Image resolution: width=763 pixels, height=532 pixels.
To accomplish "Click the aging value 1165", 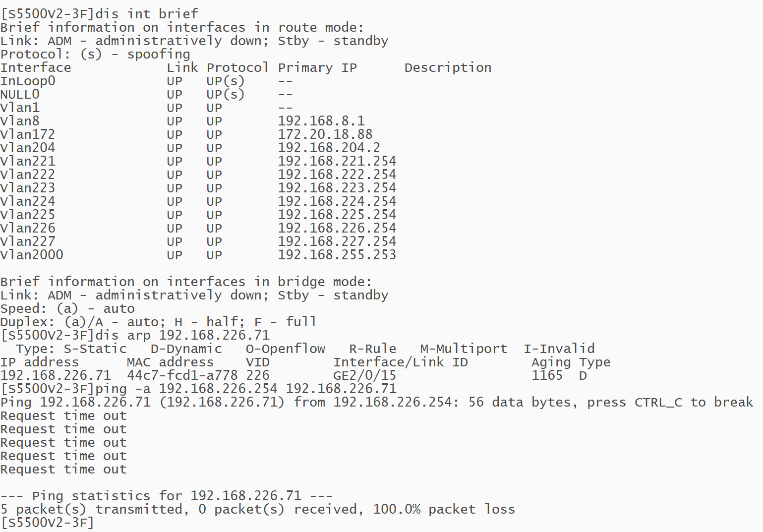I will (x=547, y=375).
